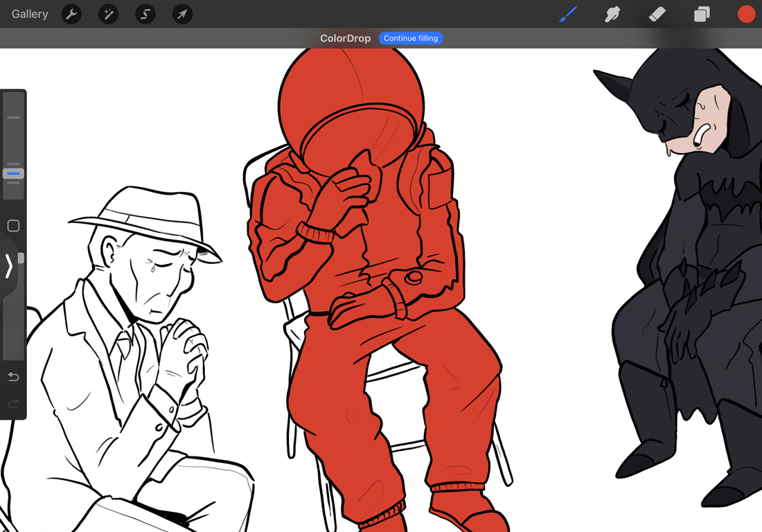This screenshot has width=762, height=532.
Task: Open the Layers panel
Action: [x=702, y=14]
